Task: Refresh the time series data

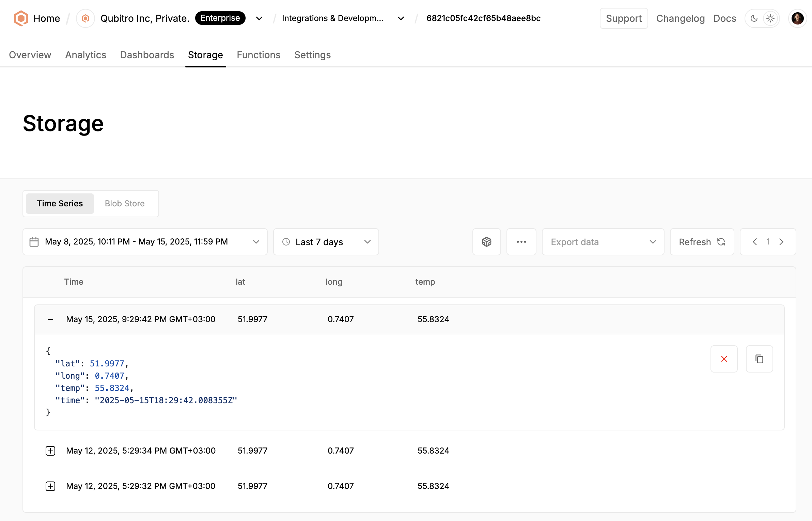Action: pyautogui.click(x=702, y=242)
